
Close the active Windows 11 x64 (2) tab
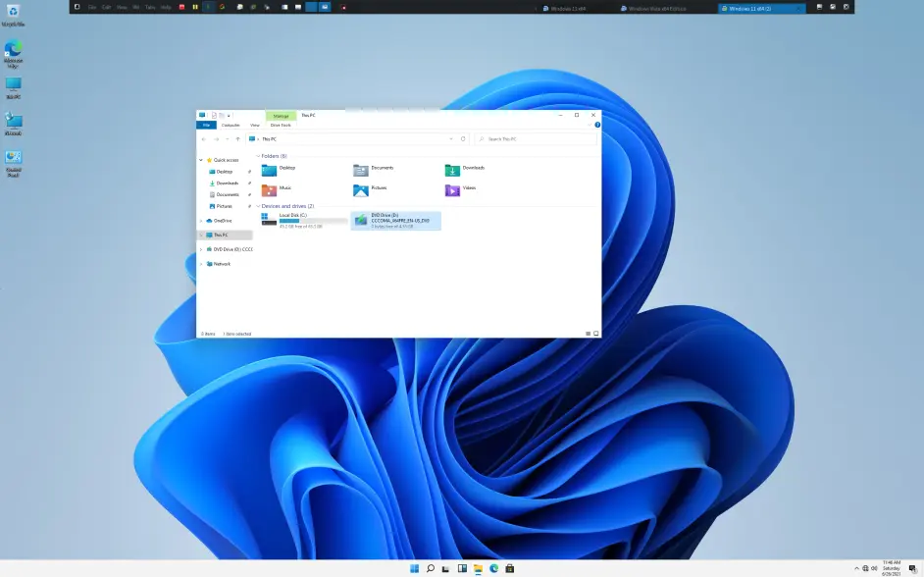pyautogui.click(x=797, y=8)
